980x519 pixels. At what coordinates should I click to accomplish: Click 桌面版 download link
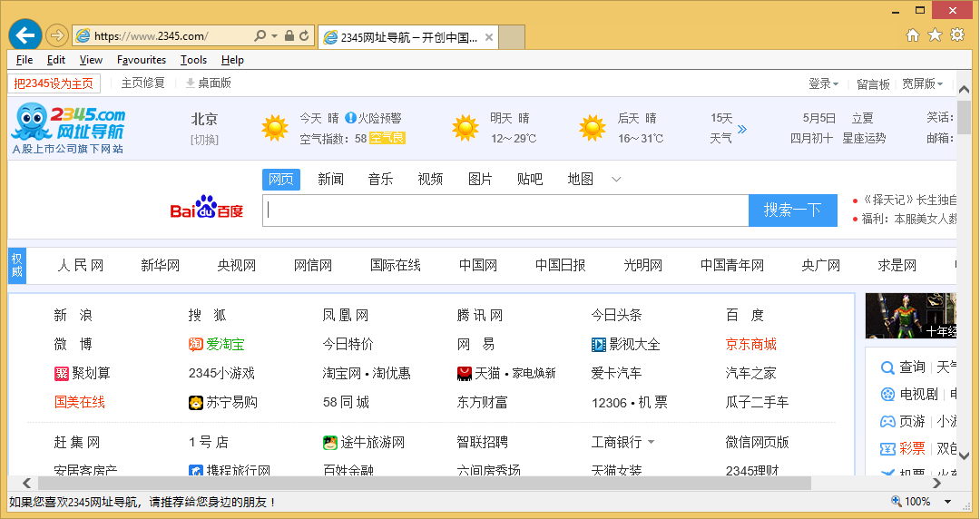click(209, 83)
